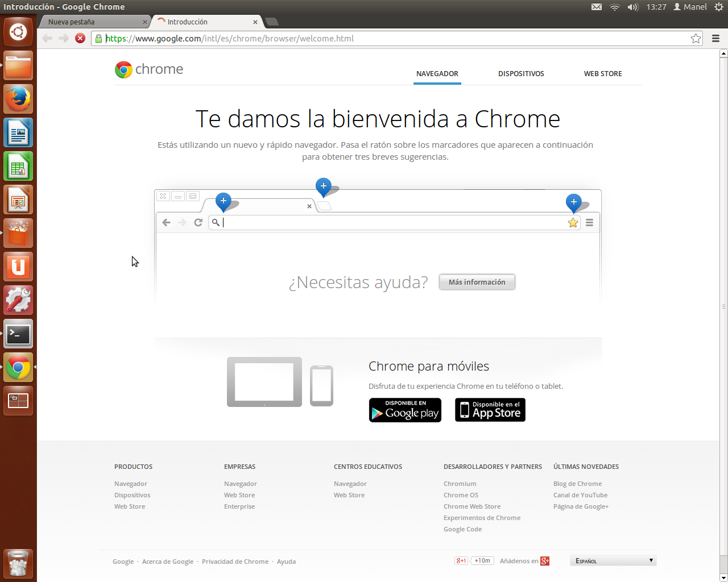Click the +1 recommendation counter

[481, 560]
